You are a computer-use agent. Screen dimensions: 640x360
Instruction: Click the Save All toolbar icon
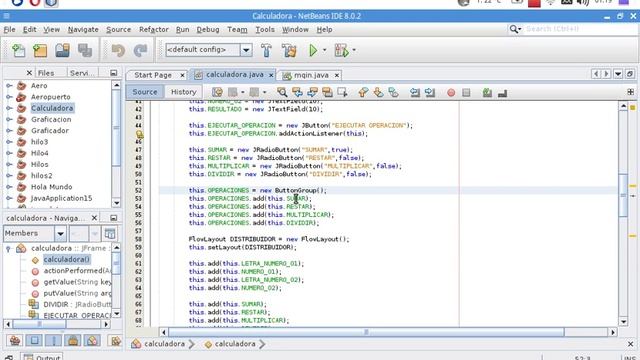pyautogui.click(x=85, y=50)
